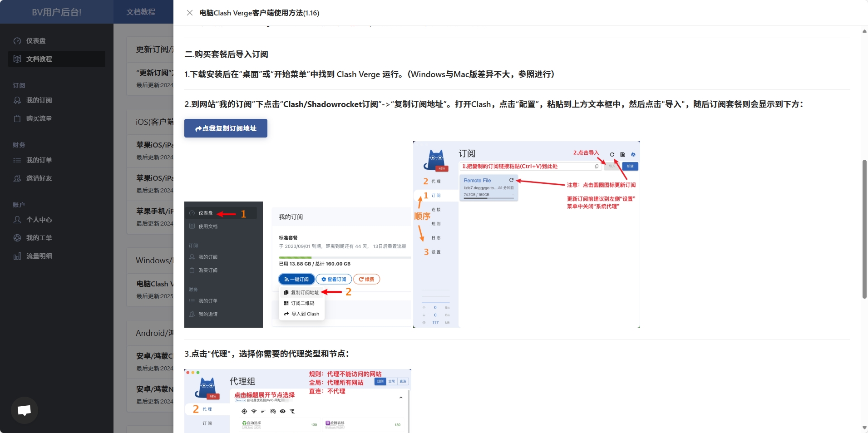Click the 文档教程 header tab

pos(141,12)
